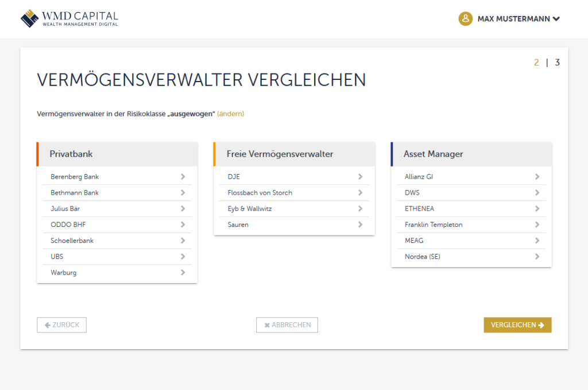Expand Warburg chevron
Image resolution: width=588 pixels, height=390 pixels.
tap(183, 273)
